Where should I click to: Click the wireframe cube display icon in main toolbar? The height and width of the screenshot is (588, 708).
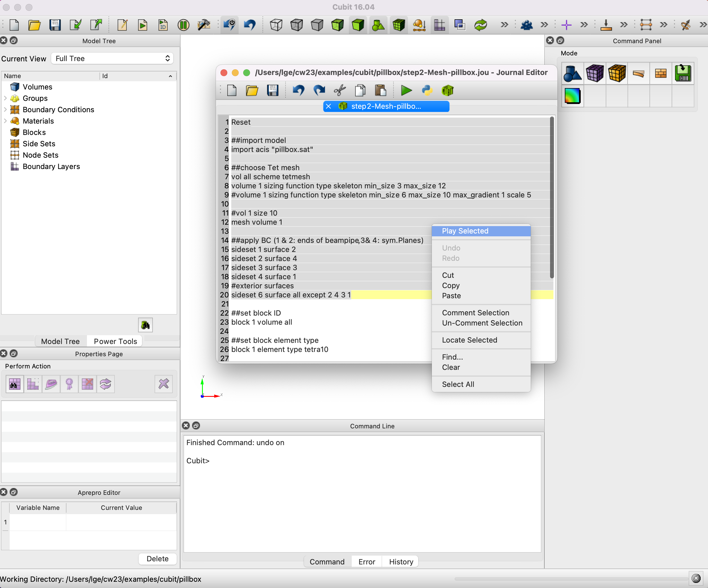pos(276,25)
